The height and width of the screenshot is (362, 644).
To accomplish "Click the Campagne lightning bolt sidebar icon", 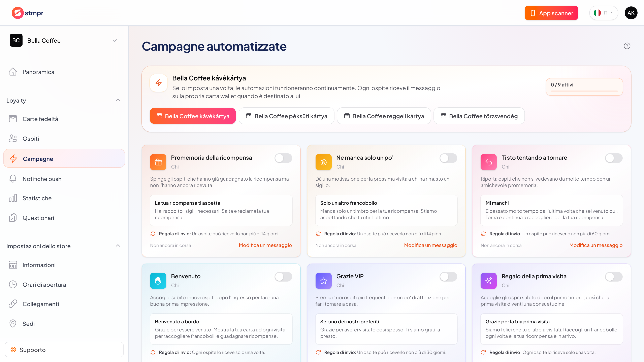I will pyautogui.click(x=13, y=158).
